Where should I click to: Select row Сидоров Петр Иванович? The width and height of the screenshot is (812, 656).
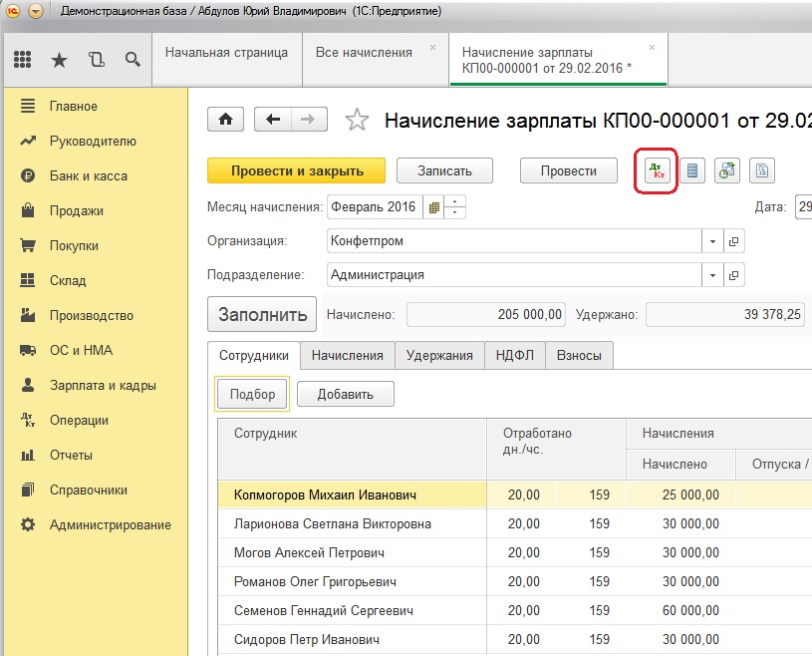click(515, 640)
